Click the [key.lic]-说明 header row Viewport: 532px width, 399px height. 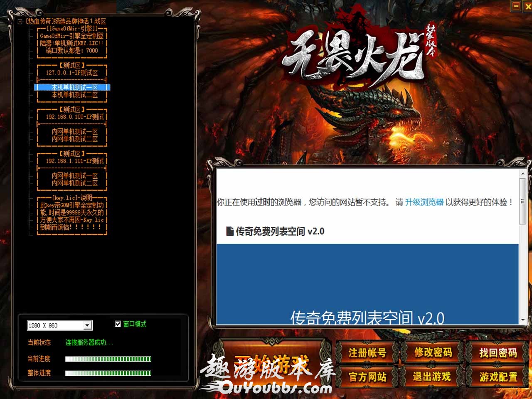tap(72, 198)
